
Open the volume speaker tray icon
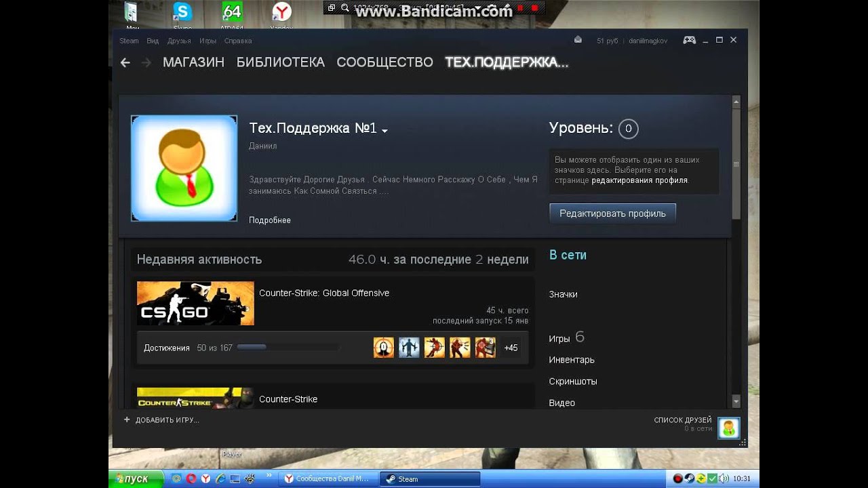click(x=724, y=479)
